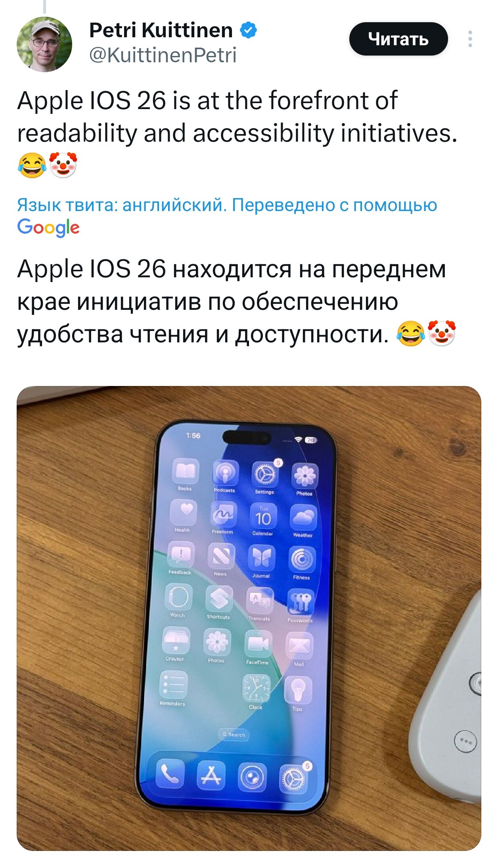
Task: Click the Reminders list icon in the photo
Action: tap(173, 684)
